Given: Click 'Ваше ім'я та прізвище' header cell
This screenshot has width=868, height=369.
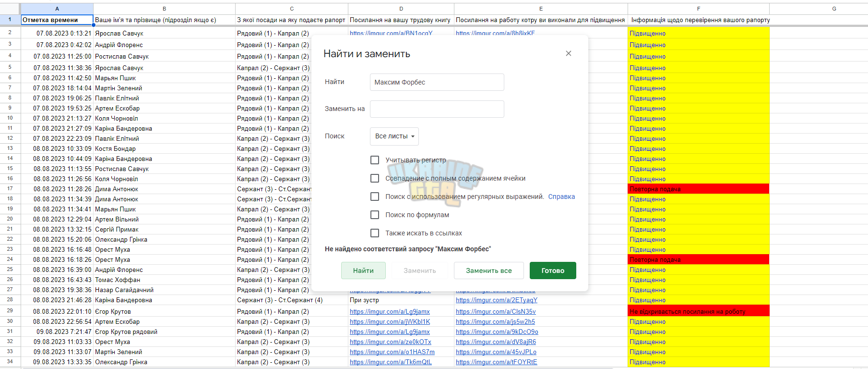Looking at the screenshot, I should pos(164,20).
